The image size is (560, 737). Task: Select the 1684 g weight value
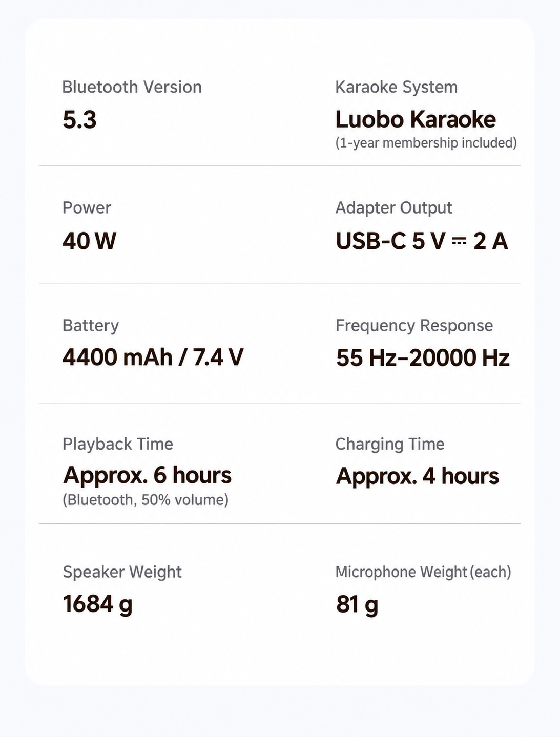97,604
